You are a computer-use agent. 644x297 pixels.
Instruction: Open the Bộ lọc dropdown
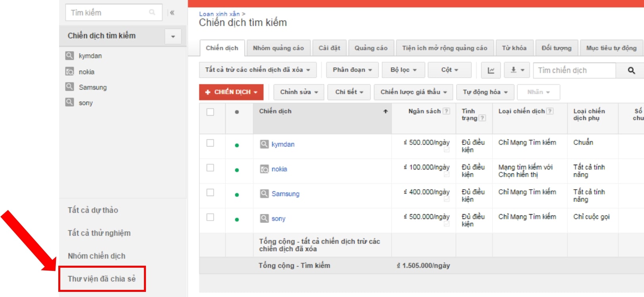point(403,70)
